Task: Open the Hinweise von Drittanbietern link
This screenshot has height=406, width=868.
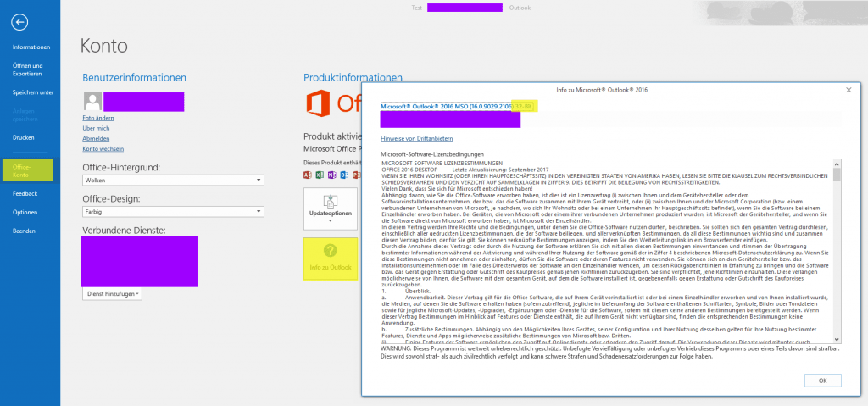Action: pos(417,138)
